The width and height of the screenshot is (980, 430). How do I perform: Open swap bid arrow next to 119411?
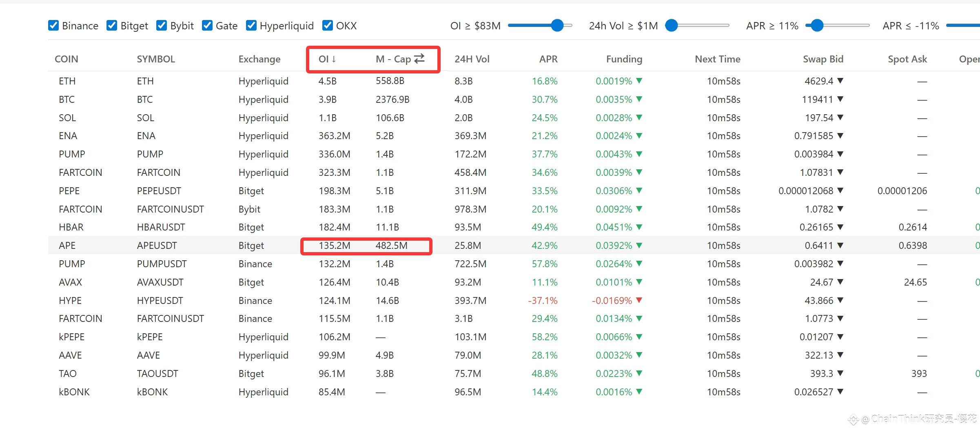(840, 99)
